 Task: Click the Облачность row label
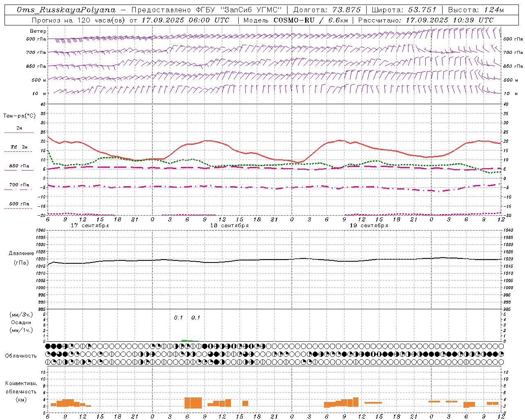click(x=21, y=356)
